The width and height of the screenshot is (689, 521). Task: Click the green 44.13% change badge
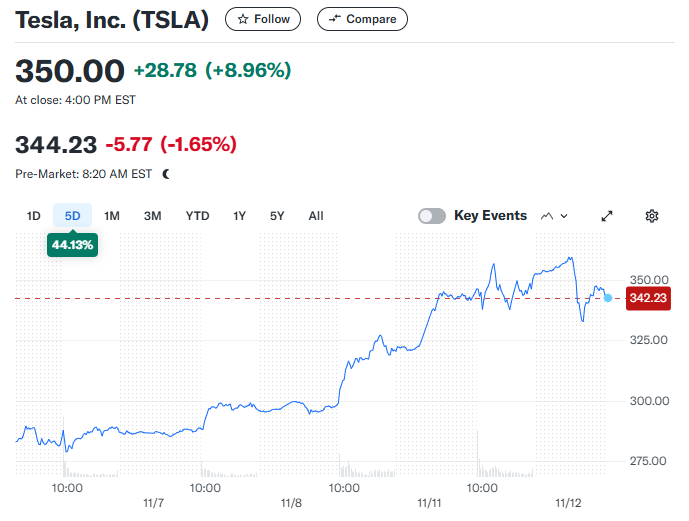pos(72,244)
